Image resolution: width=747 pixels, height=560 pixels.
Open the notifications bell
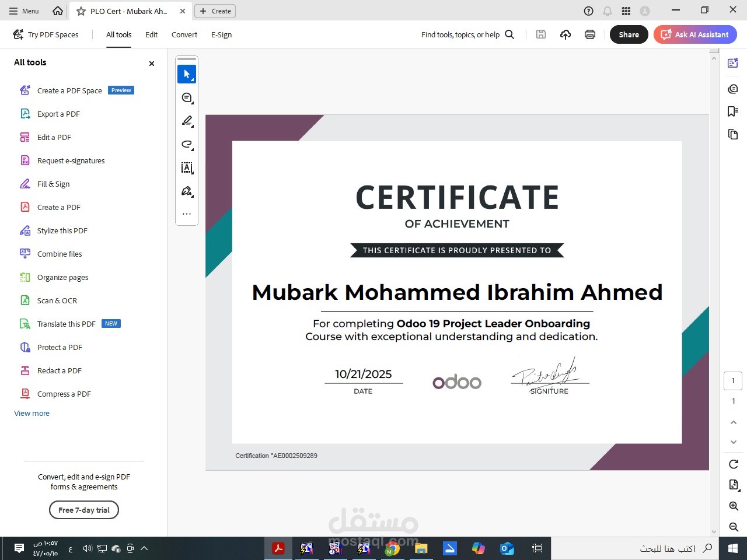[x=608, y=11]
